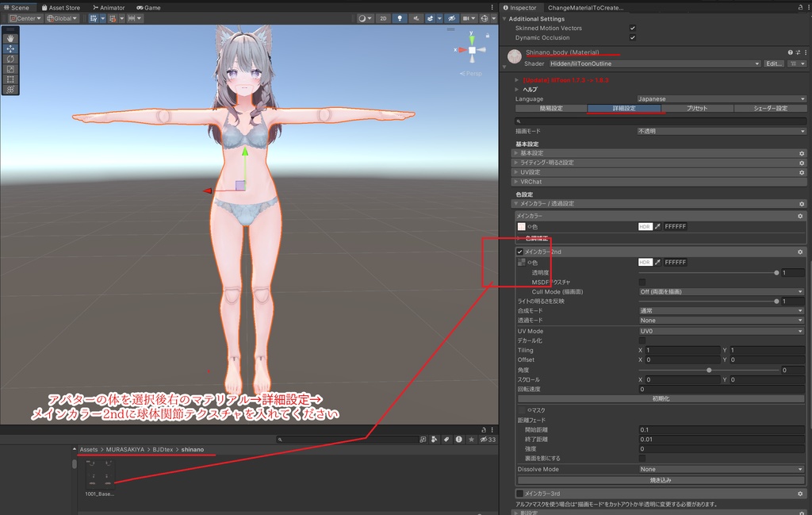Image resolution: width=812 pixels, height=515 pixels.
Task: Toggle scene lighting with the bulb icon
Action: (399, 18)
